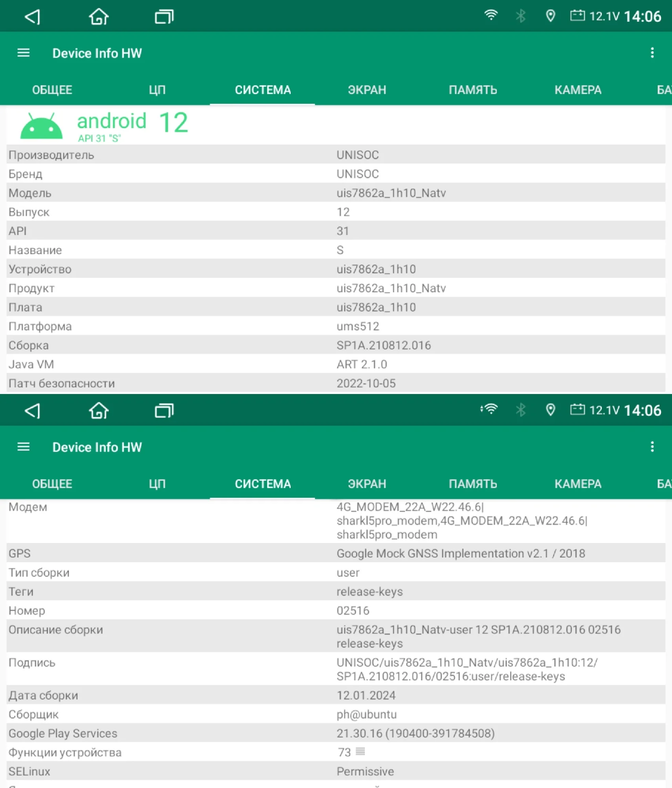
Task: Open the КАМЕРА tab in the lower screenshot
Action: (x=578, y=484)
